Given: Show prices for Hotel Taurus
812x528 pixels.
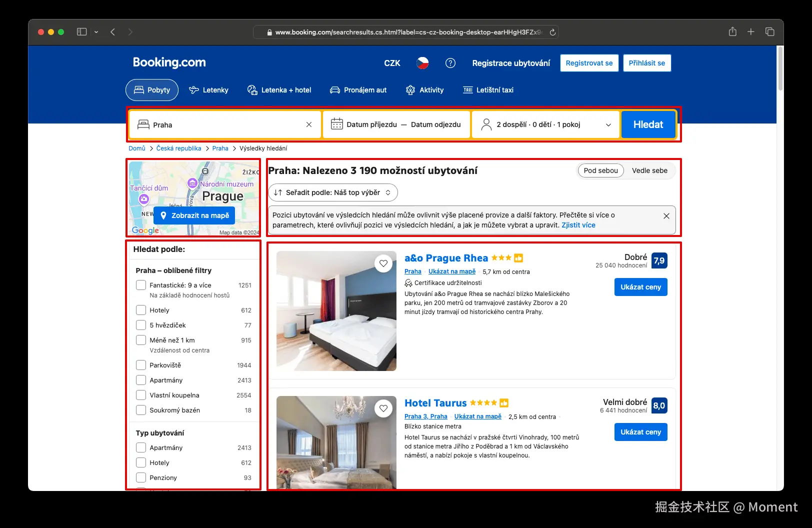Looking at the screenshot, I should [x=640, y=432].
